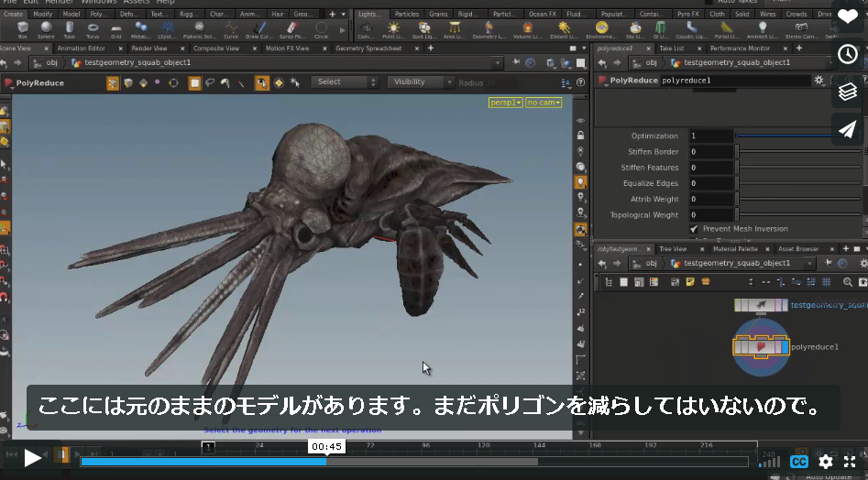Toggle closed captions CC button

click(x=799, y=461)
